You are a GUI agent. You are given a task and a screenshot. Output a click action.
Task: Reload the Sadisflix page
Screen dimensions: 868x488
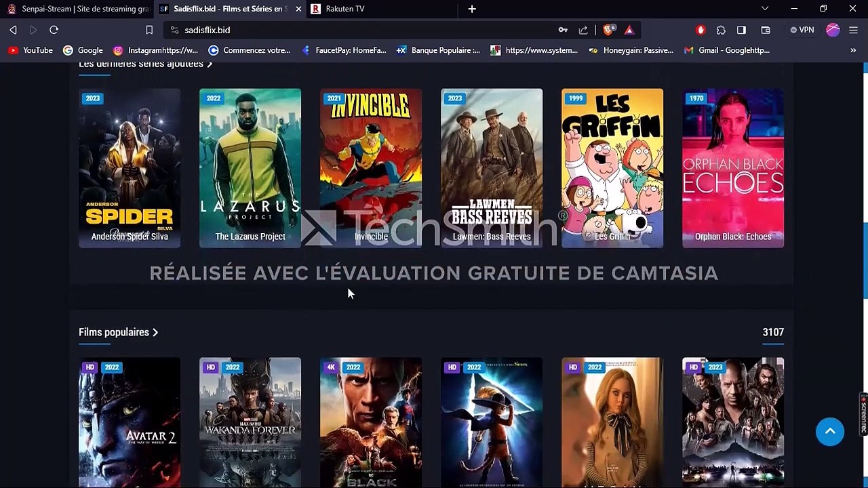click(x=54, y=30)
